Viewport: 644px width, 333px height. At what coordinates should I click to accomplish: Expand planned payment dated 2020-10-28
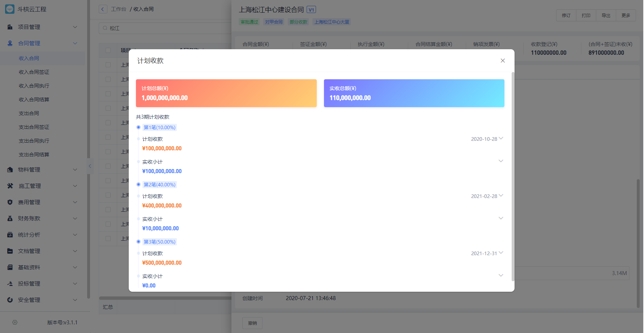pos(501,139)
